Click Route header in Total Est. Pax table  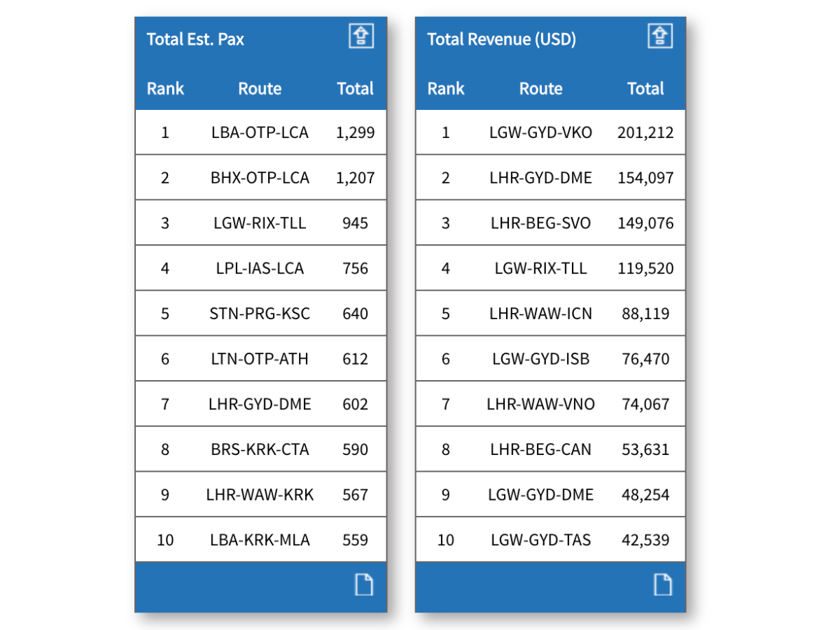click(260, 89)
